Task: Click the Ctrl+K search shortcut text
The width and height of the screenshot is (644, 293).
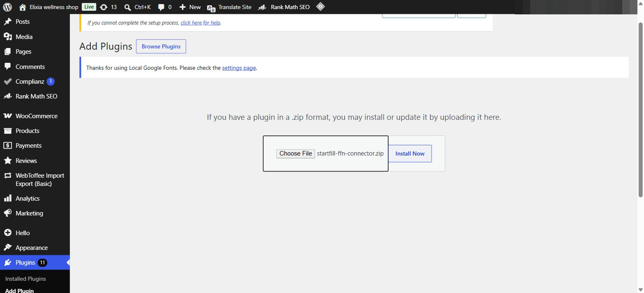Action: 143,7
